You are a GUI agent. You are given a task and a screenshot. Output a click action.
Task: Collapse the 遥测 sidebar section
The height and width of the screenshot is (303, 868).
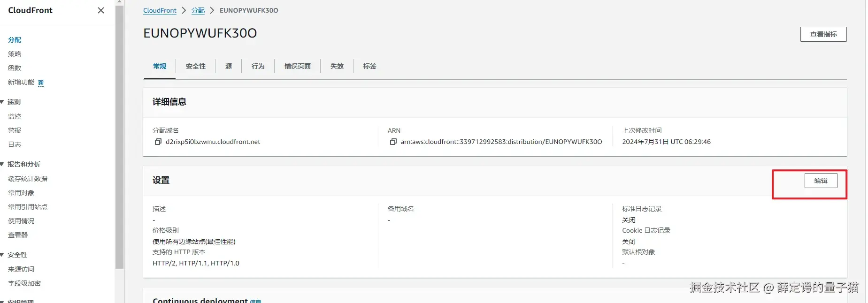2,102
